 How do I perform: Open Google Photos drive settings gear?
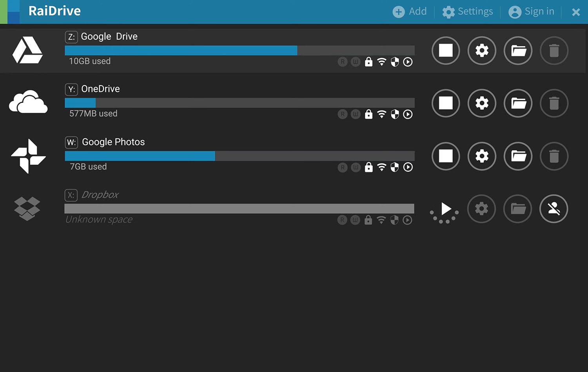click(482, 156)
